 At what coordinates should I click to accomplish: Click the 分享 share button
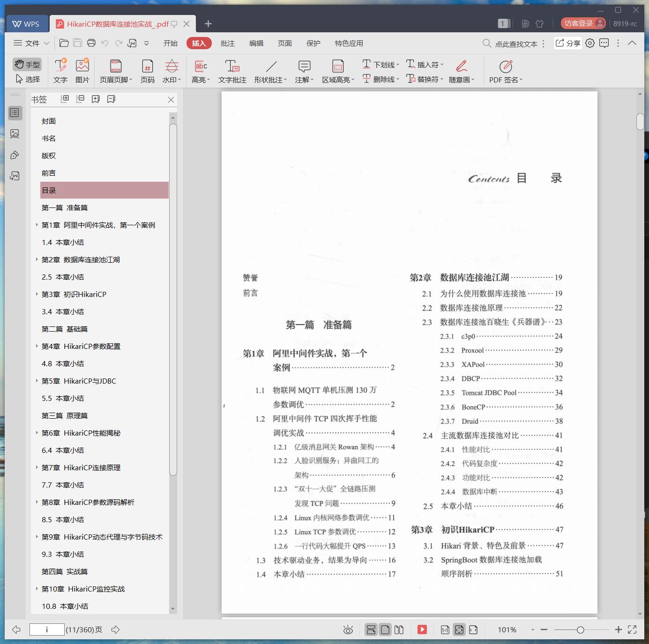(x=568, y=43)
